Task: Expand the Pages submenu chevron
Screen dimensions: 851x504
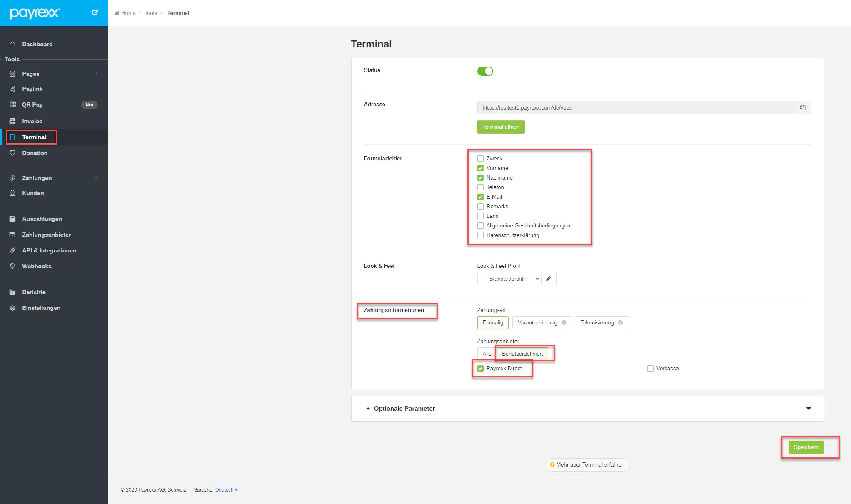Action: pyautogui.click(x=96, y=74)
